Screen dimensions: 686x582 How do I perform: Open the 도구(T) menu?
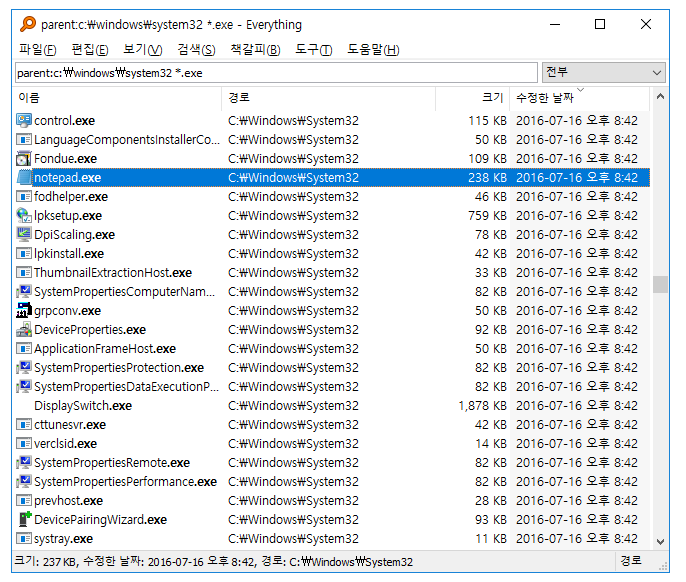pyautogui.click(x=313, y=49)
